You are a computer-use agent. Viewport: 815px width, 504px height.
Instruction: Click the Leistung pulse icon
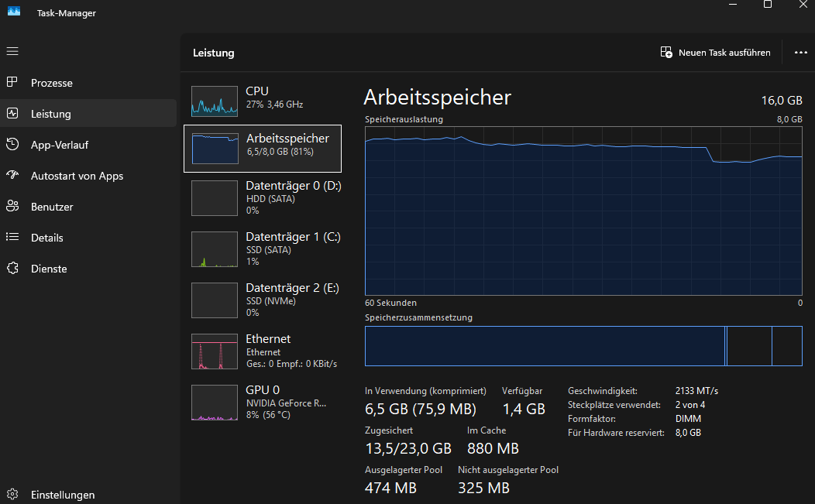pos(12,113)
